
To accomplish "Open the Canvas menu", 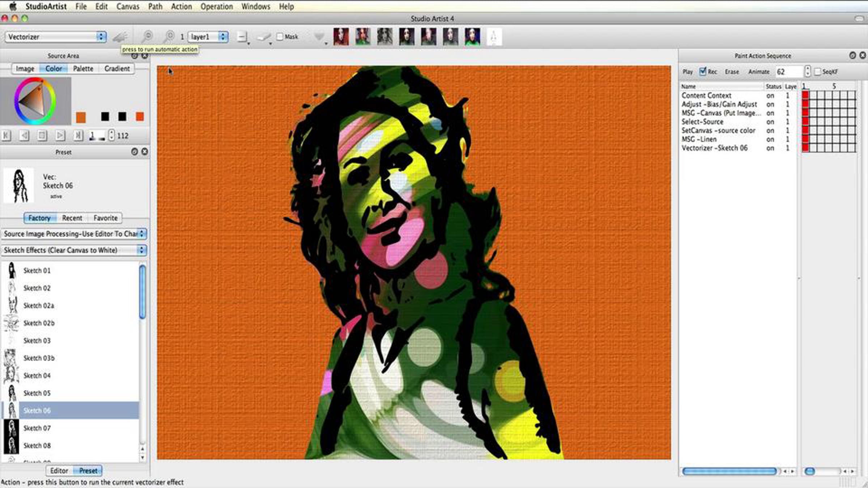I will pyautogui.click(x=128, y=7).
